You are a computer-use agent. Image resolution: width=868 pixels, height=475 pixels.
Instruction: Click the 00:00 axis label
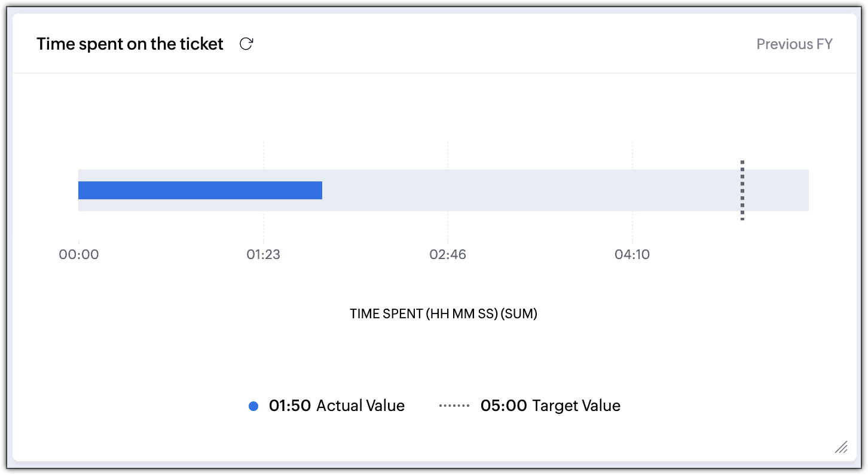[x=79, y=255]
